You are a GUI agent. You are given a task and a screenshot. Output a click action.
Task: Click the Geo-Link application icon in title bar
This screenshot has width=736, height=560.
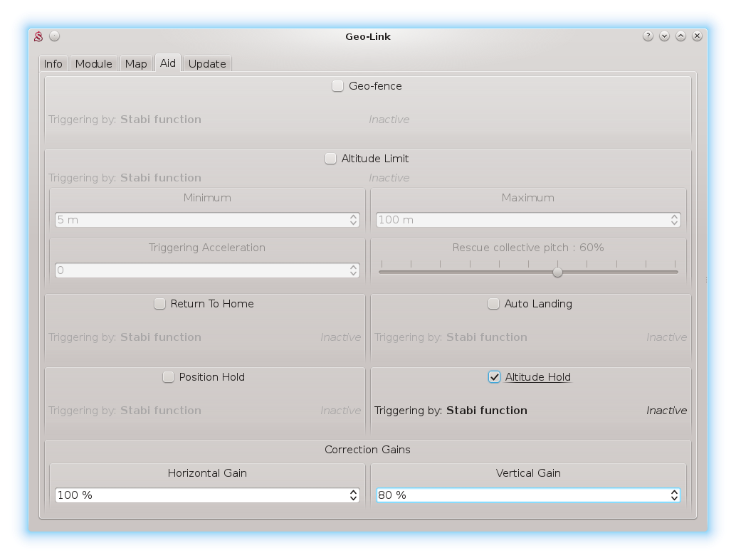[39, 36]
